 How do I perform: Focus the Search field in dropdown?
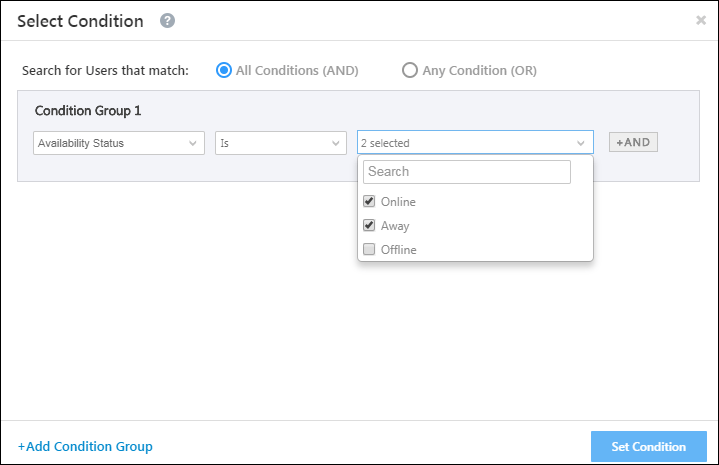click(466, 172)
